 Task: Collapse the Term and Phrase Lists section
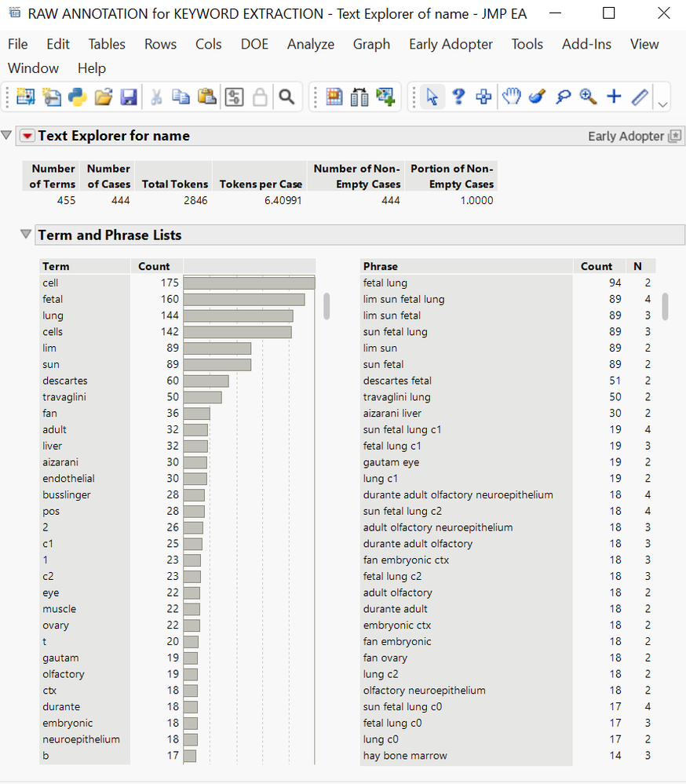(27, 235)
